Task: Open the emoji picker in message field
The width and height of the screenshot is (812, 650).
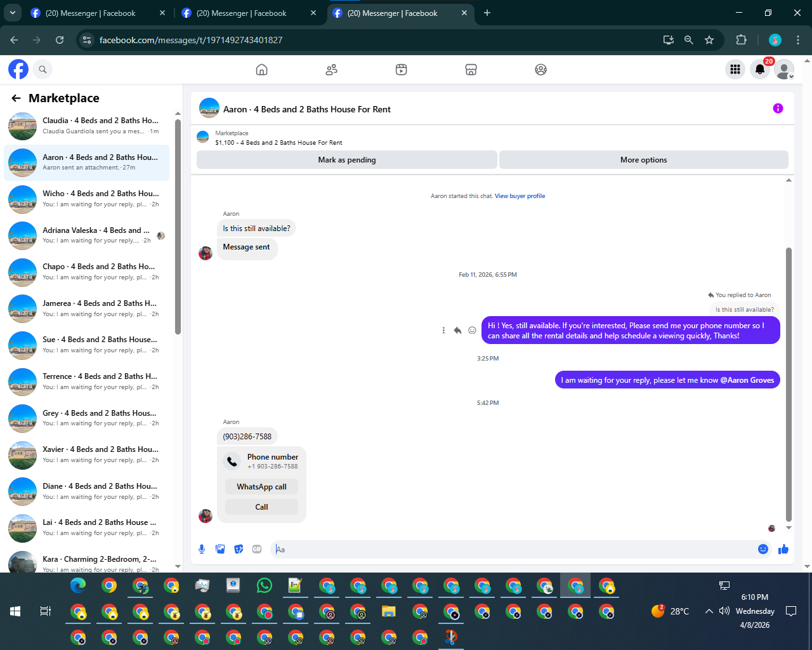Action: 763,549
